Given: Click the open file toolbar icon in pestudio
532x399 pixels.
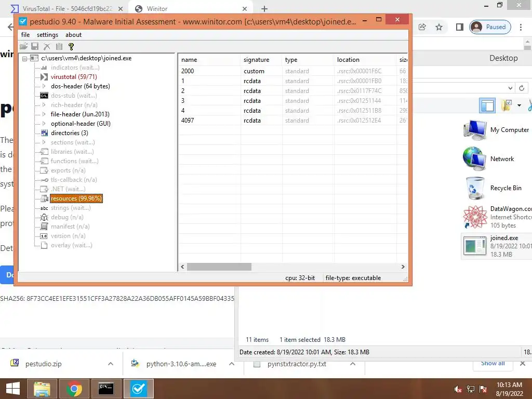Looking at the screenshot, I should point(23,46).
